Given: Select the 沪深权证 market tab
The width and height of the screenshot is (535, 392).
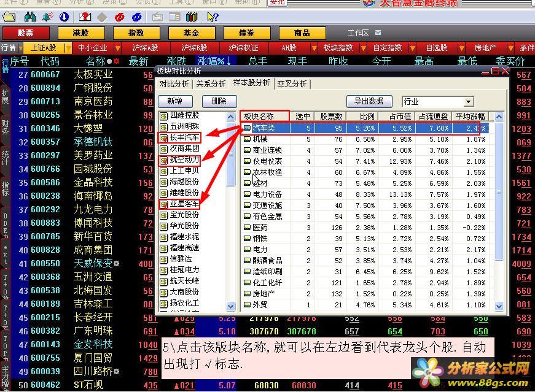Looking at the screenshot, I should coord(243,48).
